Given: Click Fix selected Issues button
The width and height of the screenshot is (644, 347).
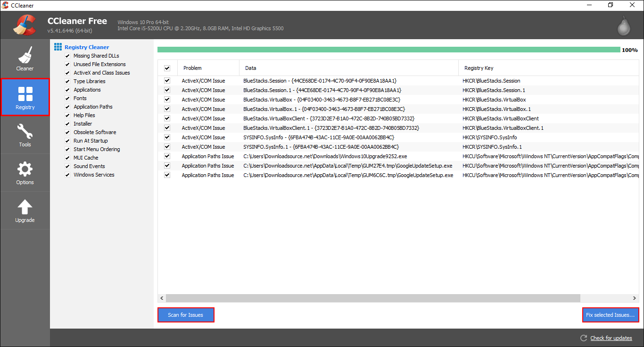Looking at the screenshot, I should pyautogui.click(x=611, y=315).
